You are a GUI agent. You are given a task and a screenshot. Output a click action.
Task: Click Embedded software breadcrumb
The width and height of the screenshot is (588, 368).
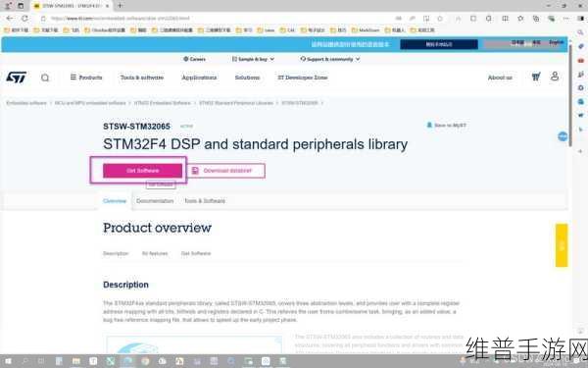pos(26,103)
